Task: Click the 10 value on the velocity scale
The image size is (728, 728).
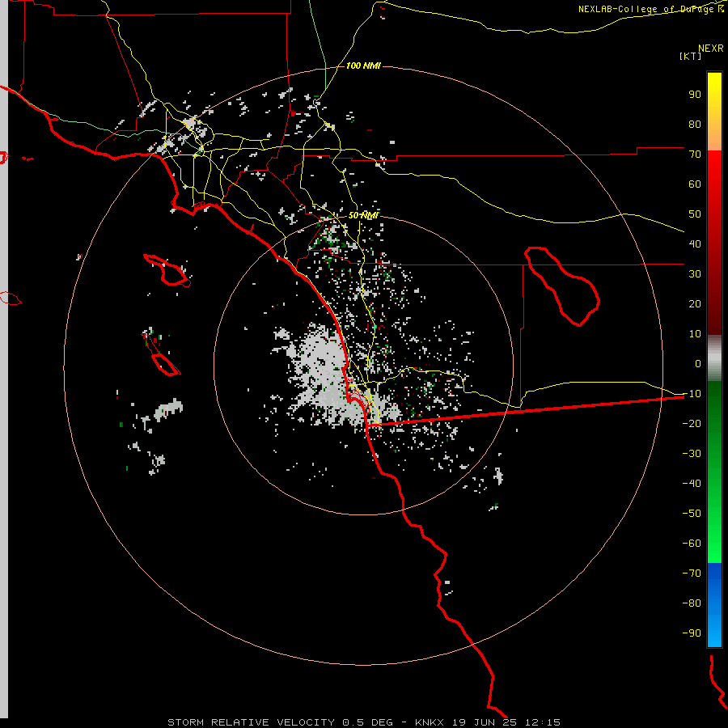Action: click(x=695, y=334)
